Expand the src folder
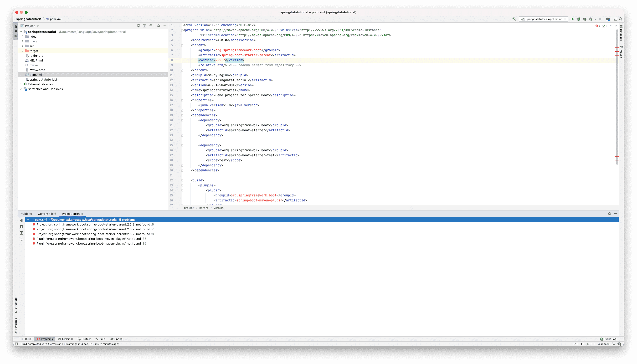Screen dimensions: 637x364 click(x=23, y=46)
